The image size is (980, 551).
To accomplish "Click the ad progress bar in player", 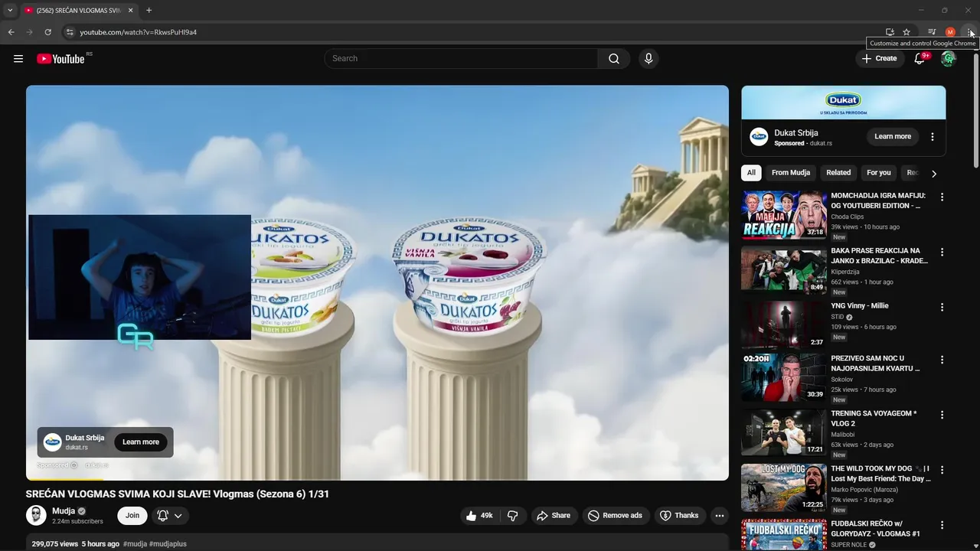I will click(x=377, y=479).
